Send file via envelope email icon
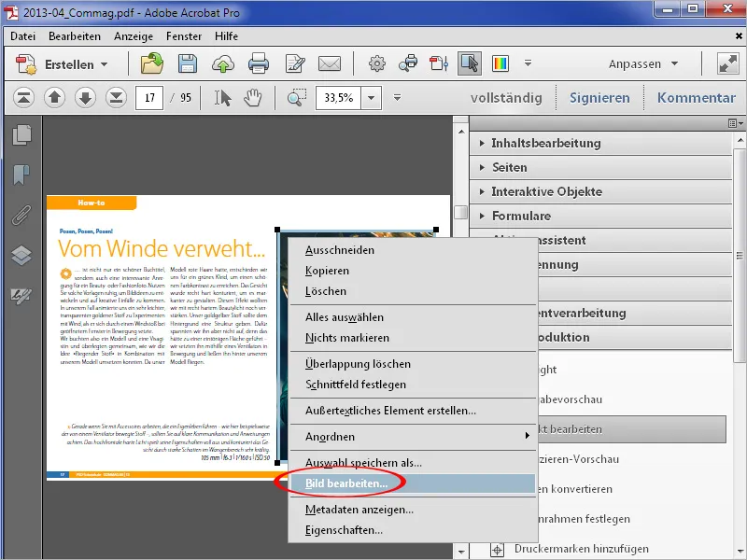Viewport: 747px width, 560px height. click(330, 63)
